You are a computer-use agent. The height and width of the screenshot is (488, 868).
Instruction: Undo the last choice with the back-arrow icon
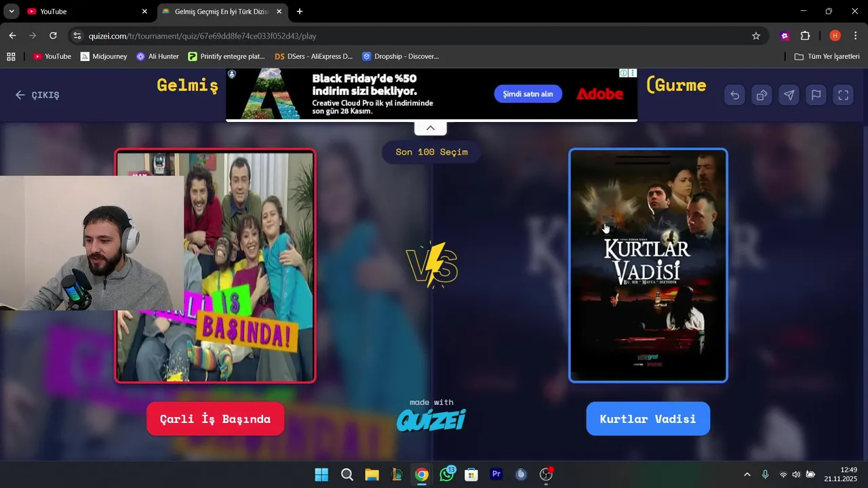[x=734, y=96]
